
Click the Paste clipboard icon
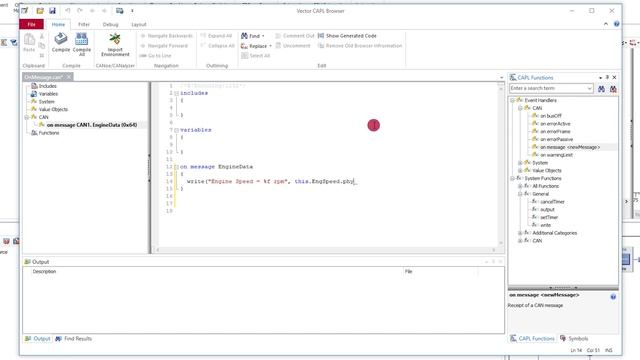[29, 40]
